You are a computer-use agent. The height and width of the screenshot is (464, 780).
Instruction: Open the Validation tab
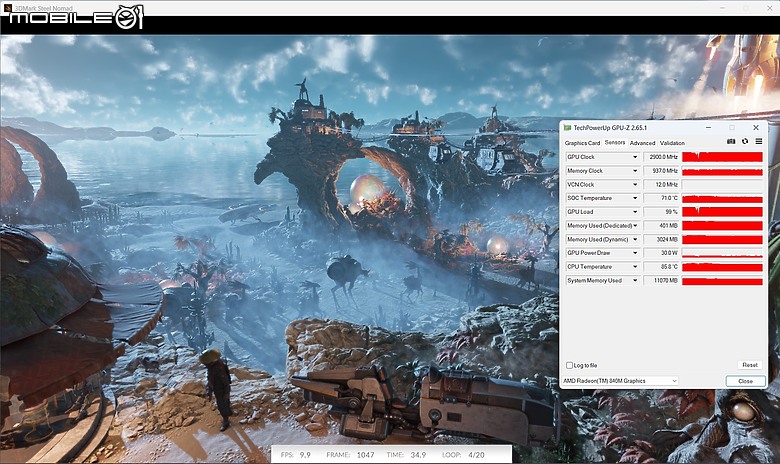coord(672,143)
